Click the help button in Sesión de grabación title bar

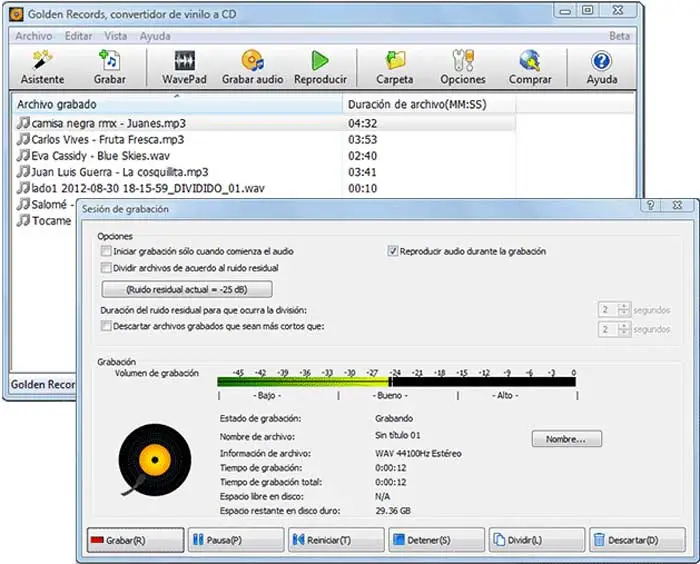coord(650,205)
